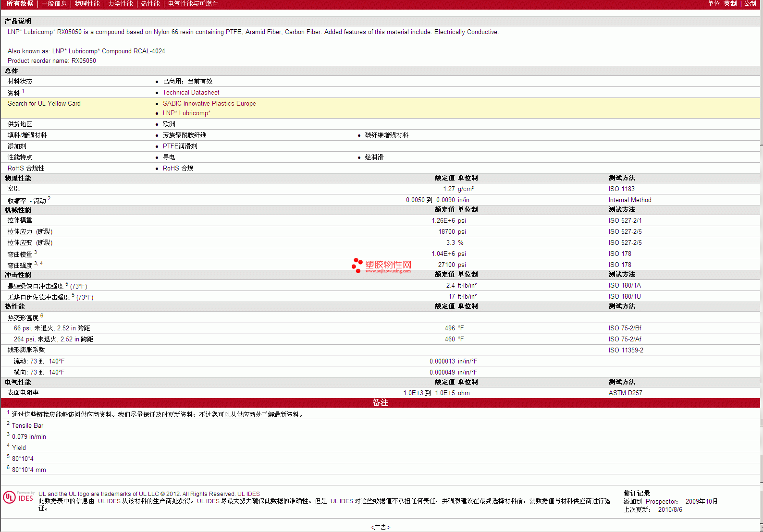Select the 碳纤维增强材料 filler entry
Image resolution: width=763 pixels, height=532 pixels.
[x=387, y=135]
